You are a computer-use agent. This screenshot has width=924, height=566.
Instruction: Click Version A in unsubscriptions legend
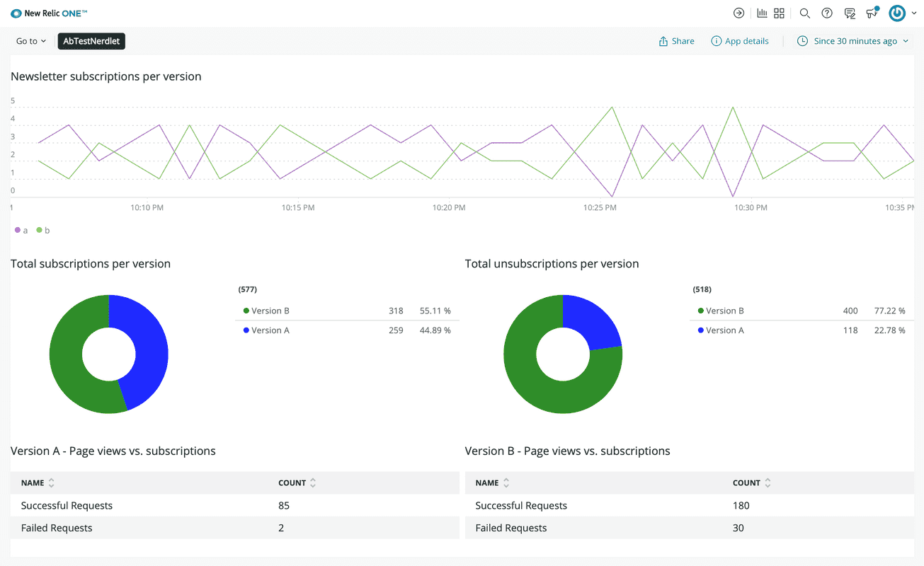coord(721,330)
